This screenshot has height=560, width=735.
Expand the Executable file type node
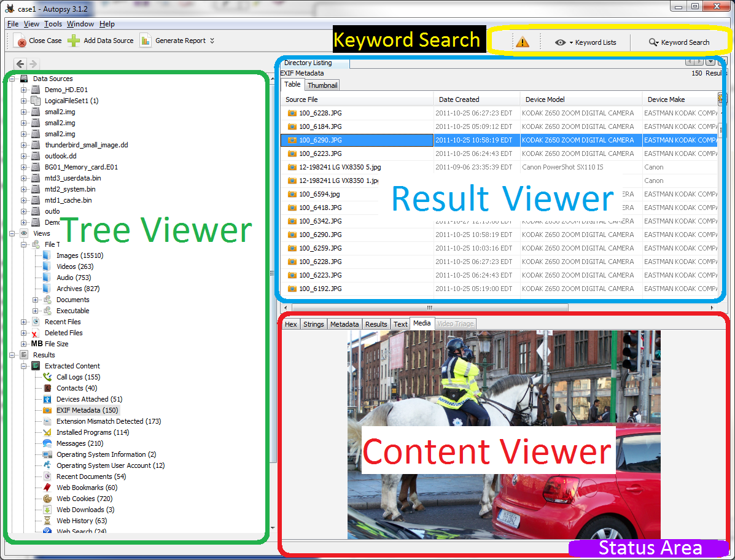(x=35, y=311)
